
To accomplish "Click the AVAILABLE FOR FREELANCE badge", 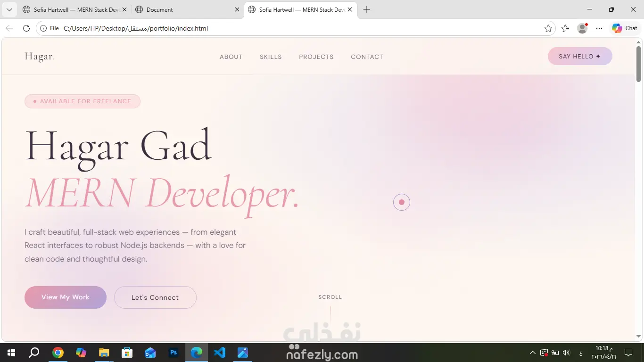I will (x=83, y=101).
